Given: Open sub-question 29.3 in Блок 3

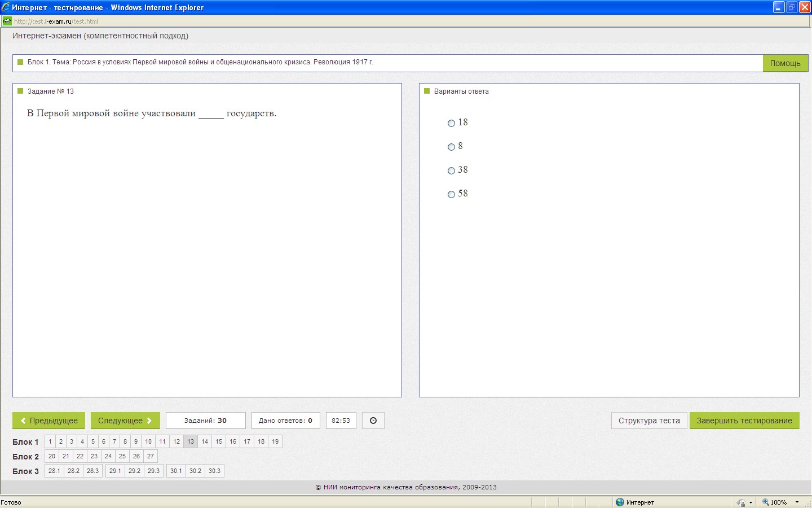Looking at the screenshot, I should [x=153, y=471].
